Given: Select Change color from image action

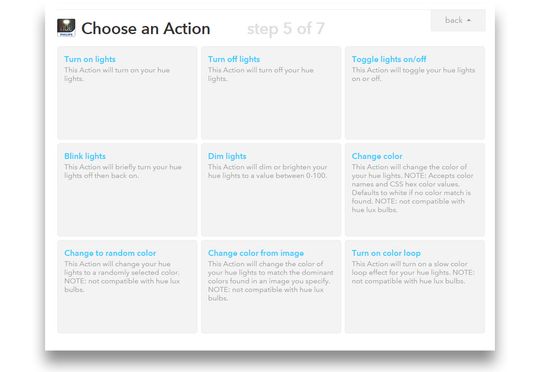Looking at the screenshot, I should 256,253.
